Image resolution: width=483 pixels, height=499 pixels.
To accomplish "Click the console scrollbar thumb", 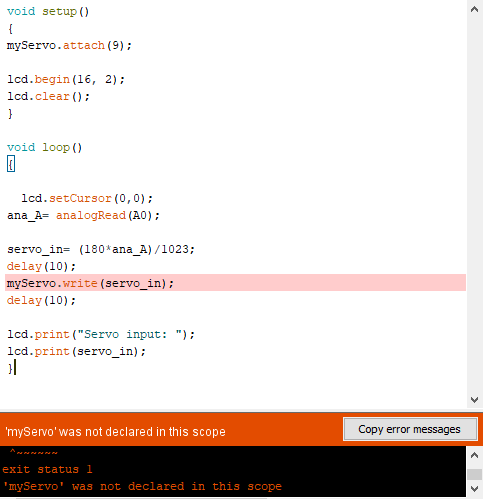I will (474, 474).
